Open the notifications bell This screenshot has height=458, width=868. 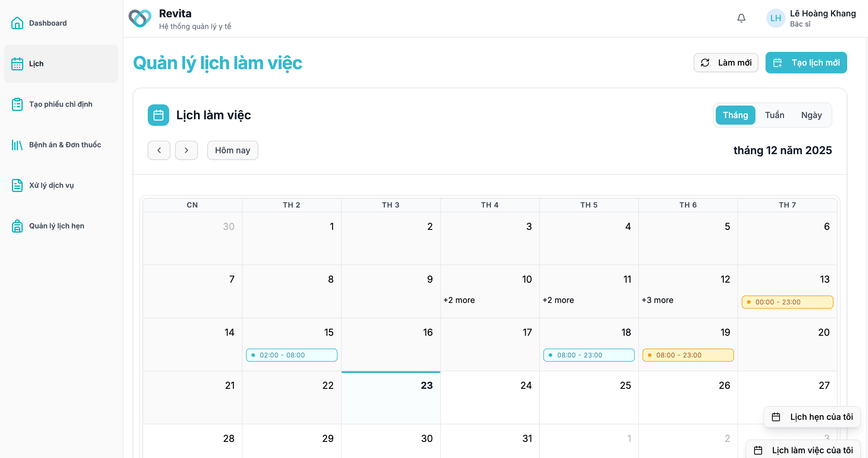[741, 18]
